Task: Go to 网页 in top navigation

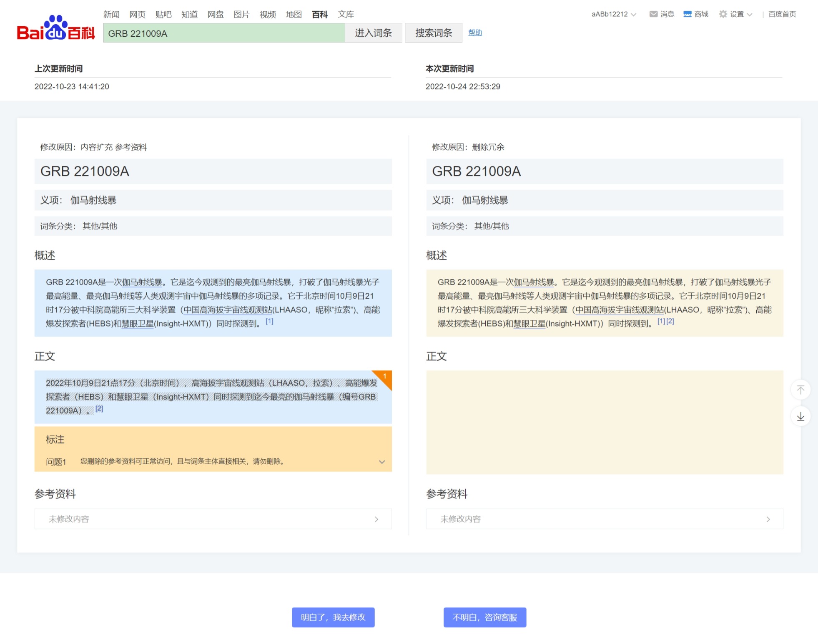Action: tap(138, 15)
